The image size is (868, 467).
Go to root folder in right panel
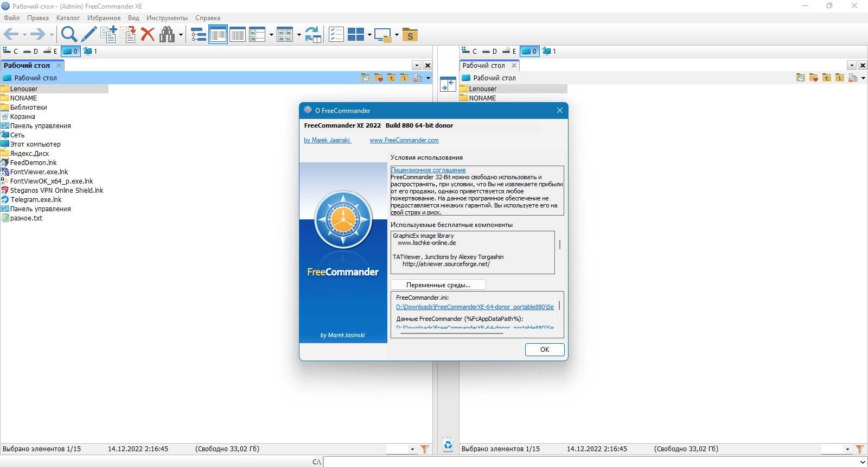click(x=839, y=78)
